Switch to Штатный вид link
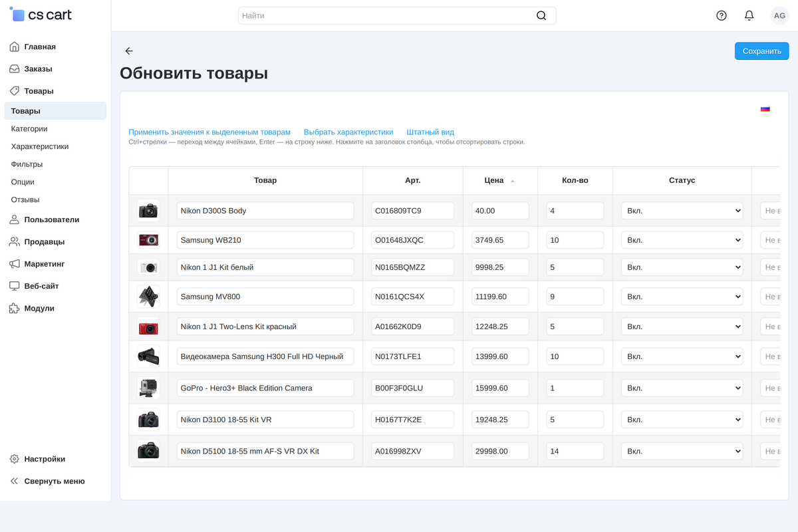This screenshot has width=798, height=532. click(x=430, y=132)
